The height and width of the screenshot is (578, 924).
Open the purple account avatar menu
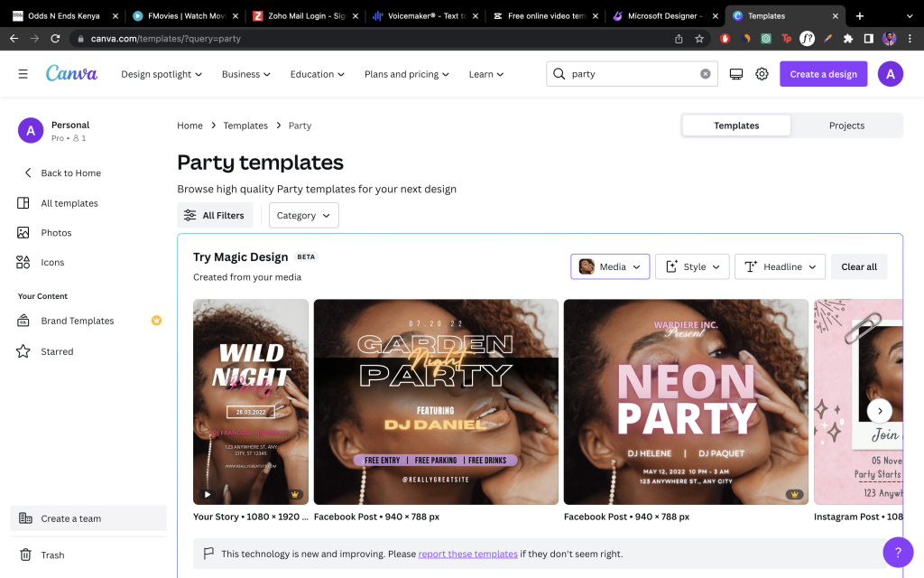891,74
